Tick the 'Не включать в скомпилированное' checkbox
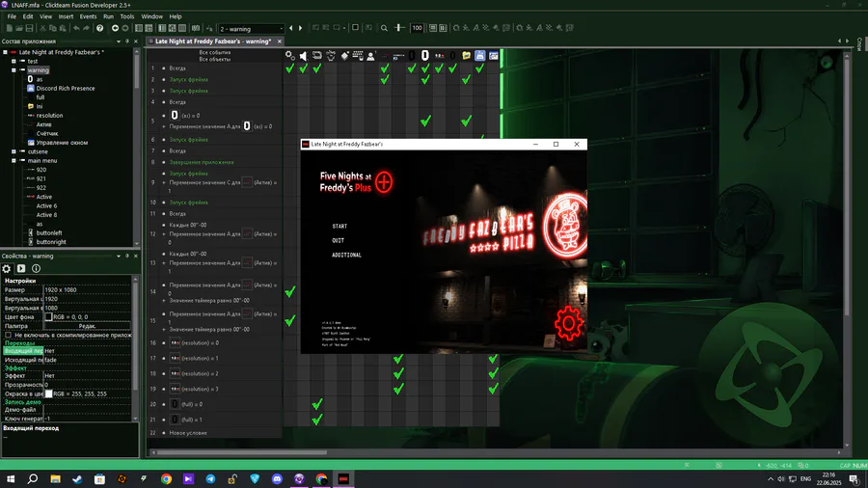This screenshot has height=488, width=868. pos(9,335)
